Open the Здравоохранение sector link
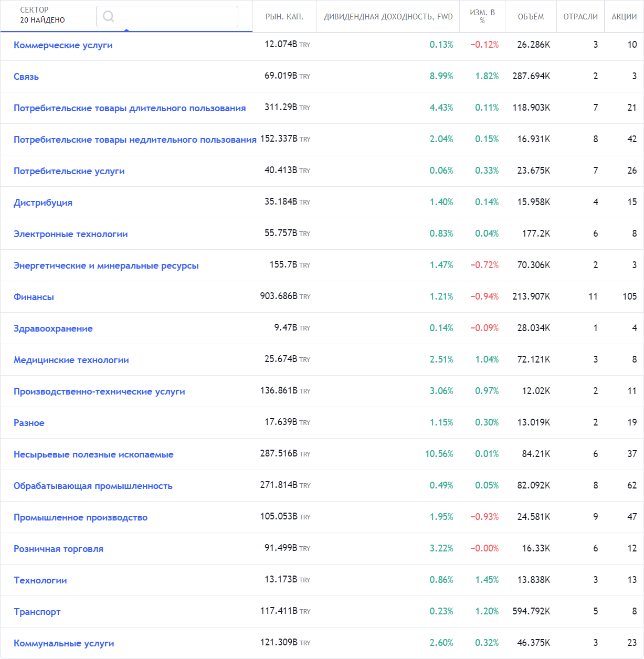Screen dimensions: 644x659 click(x=53, y=328)
